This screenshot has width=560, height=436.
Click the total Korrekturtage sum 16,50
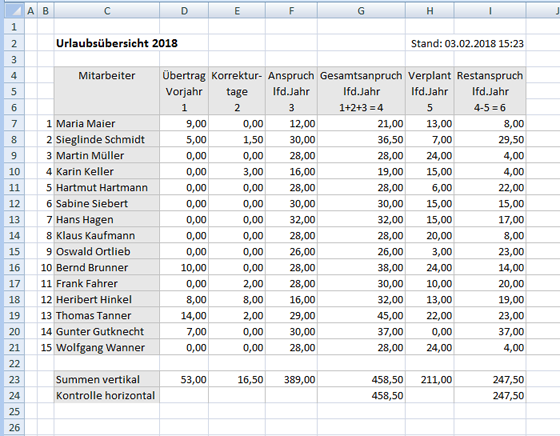(x=237, y=379)
